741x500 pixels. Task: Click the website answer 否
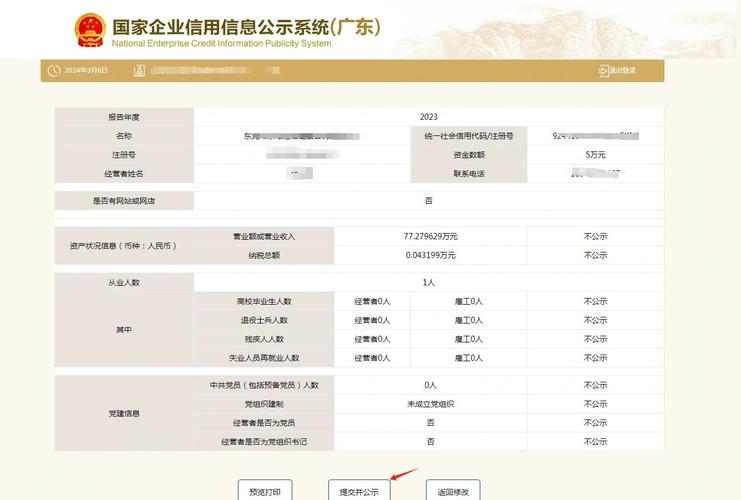(429, 200)
